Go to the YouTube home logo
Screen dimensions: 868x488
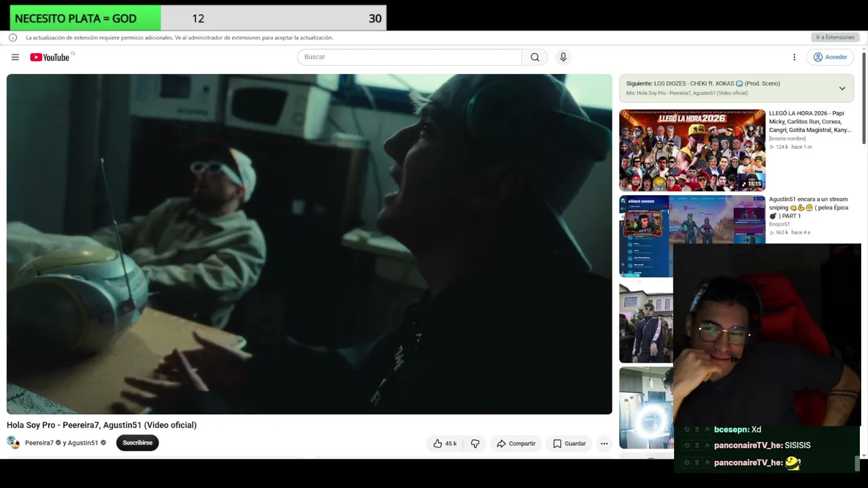click(x=50, y=57)
